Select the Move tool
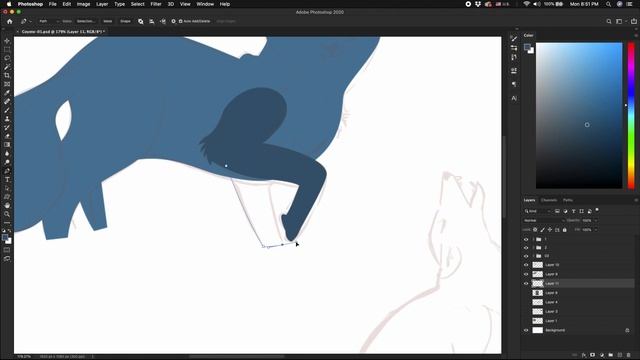640x360 pixels. click(7, 41)
